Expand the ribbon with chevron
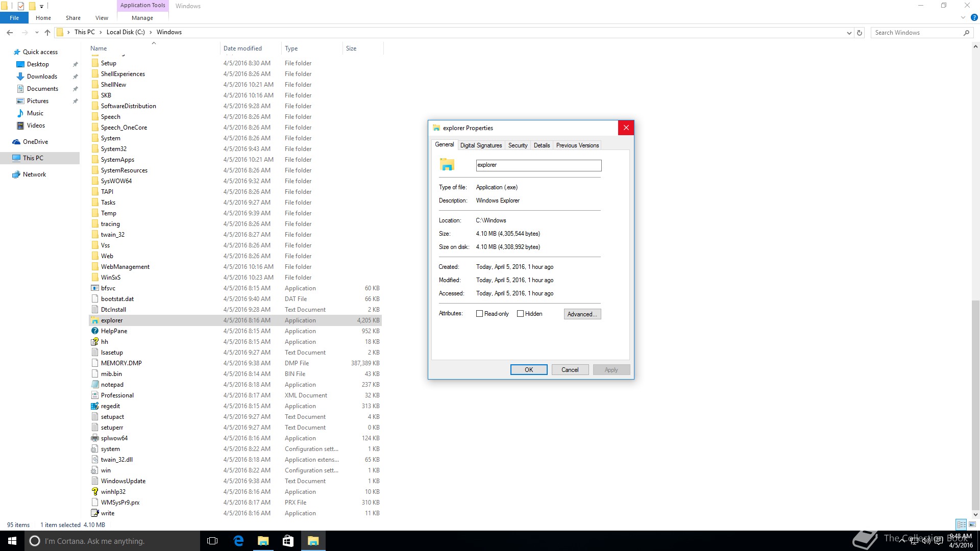The height and width of the screenshot is (551, 980). pyautogui.click(x=963, y=17)
